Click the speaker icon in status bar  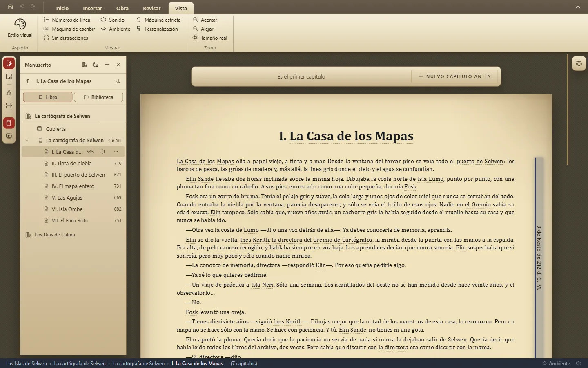click(x=579, y=363)
